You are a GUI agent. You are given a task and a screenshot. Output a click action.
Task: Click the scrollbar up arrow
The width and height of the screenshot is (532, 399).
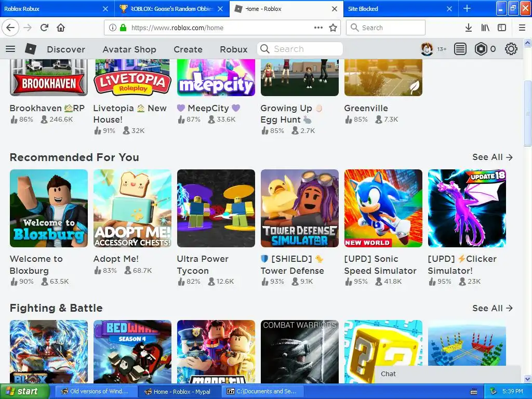click(527, 43)
